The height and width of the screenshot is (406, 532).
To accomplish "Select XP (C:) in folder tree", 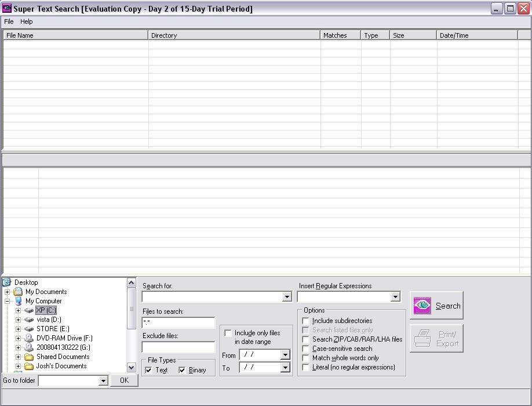I will tap(46, 310).
